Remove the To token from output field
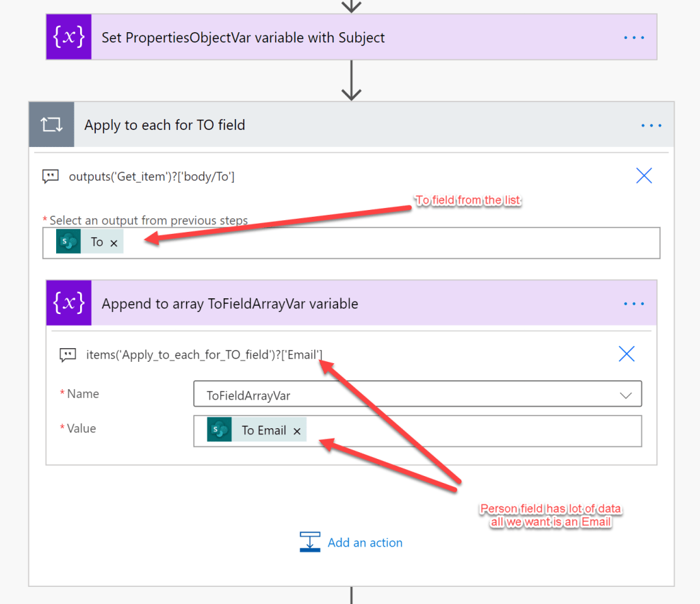This screenshot has height=604, width=700. (x=114, y=243)
